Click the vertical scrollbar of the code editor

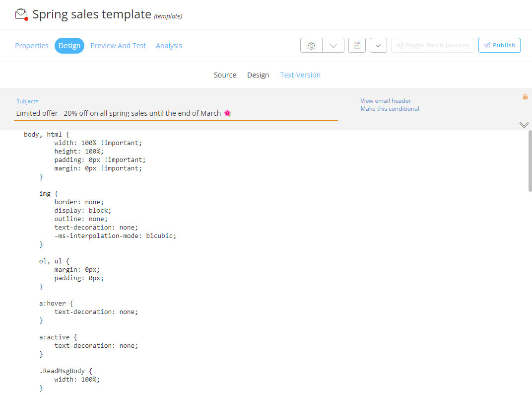pyautogui.click(x=530, y=161)
